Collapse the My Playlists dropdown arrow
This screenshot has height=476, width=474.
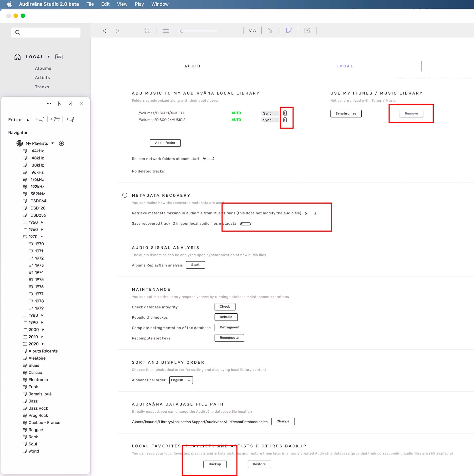(53, 143)
